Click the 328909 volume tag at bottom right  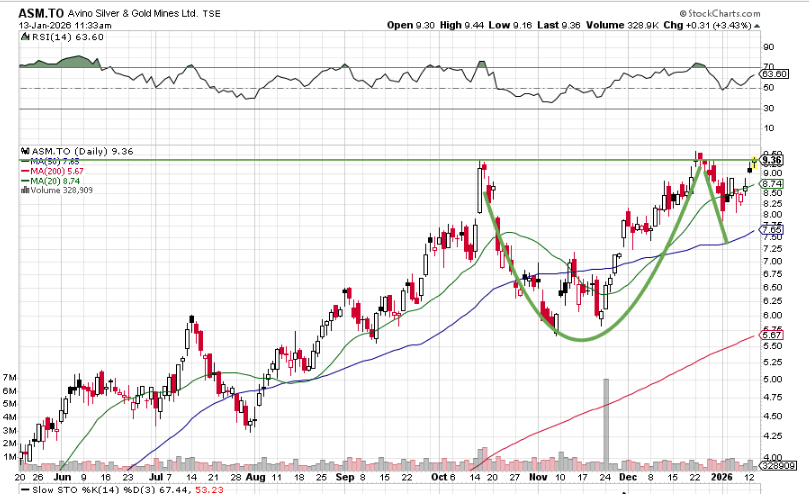[x=778, y=466]
